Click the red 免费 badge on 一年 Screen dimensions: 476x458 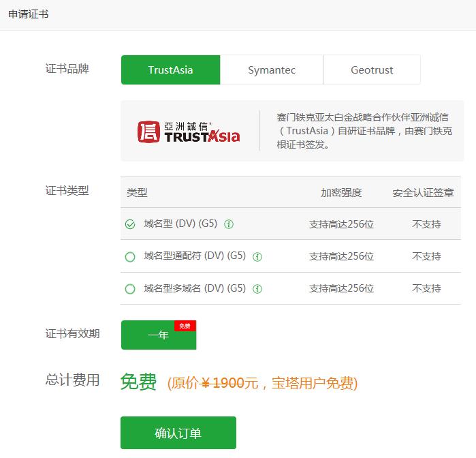[x=185, y=326]
